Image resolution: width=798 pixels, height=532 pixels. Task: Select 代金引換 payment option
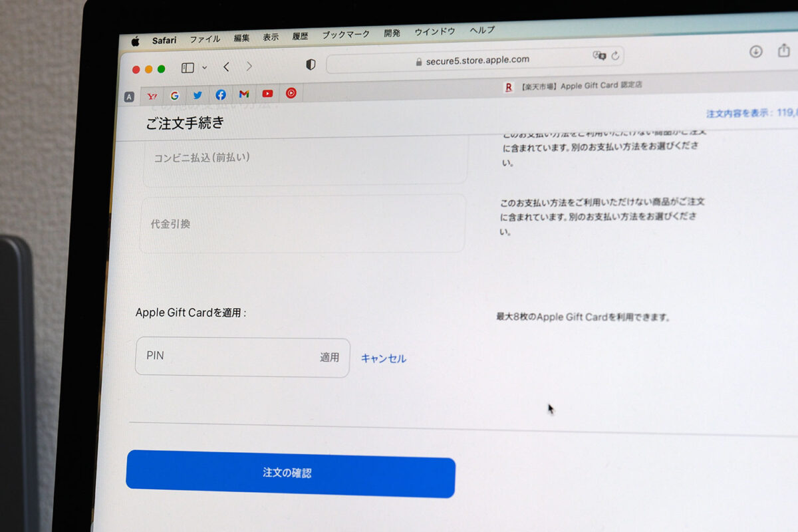click(303, 224)
